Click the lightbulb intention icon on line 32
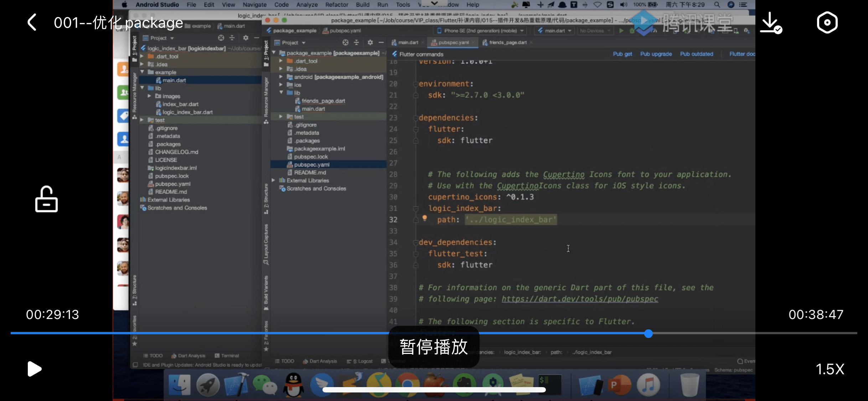Viewport: 868px width, 401px height. (x=424, y=218)
